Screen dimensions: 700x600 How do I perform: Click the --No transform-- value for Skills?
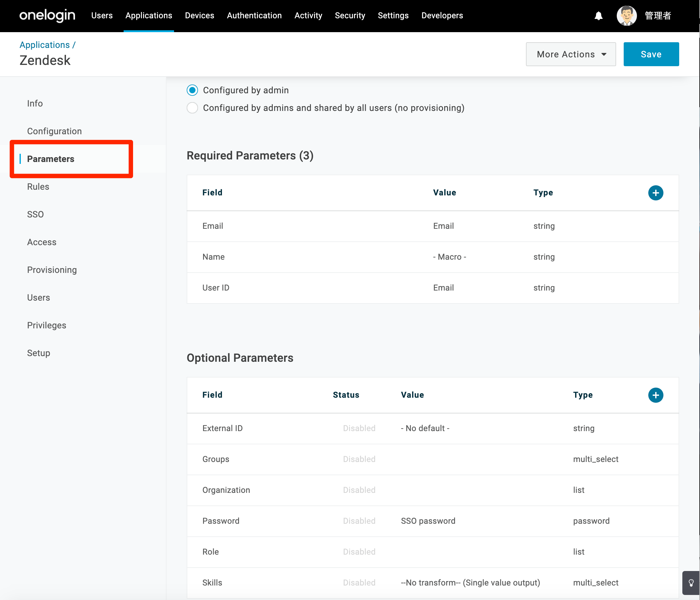470,583
